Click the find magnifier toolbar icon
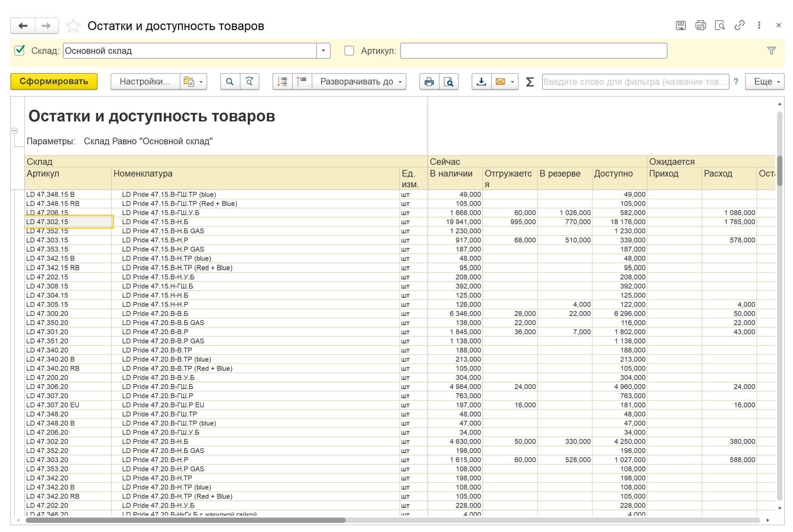Image resolution: width=793 pixels, height=532 pixels. [x=230, y=82]
